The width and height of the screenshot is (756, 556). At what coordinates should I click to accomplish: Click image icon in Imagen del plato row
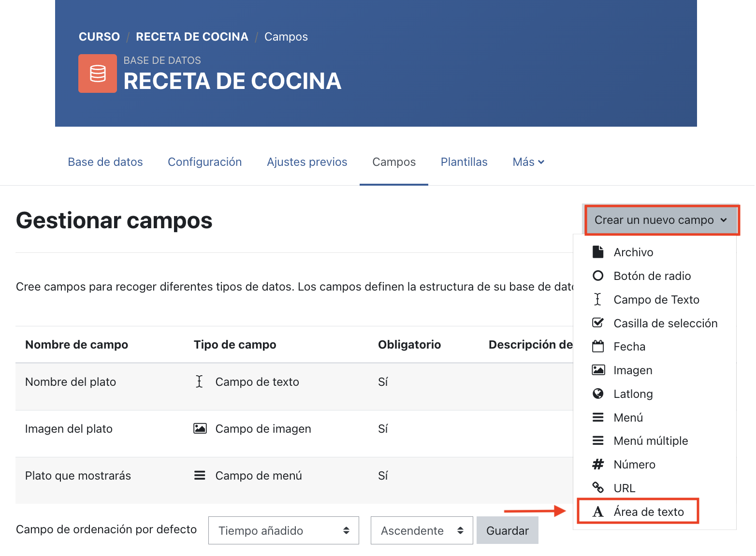click(200, 428)
